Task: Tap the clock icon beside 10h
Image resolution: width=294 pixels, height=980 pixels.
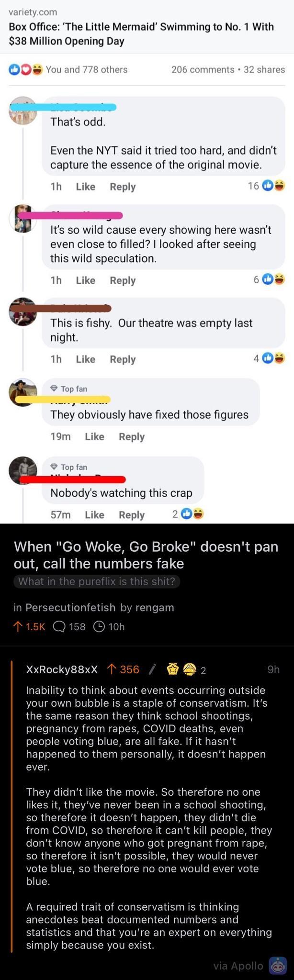Action: point(99,627)
